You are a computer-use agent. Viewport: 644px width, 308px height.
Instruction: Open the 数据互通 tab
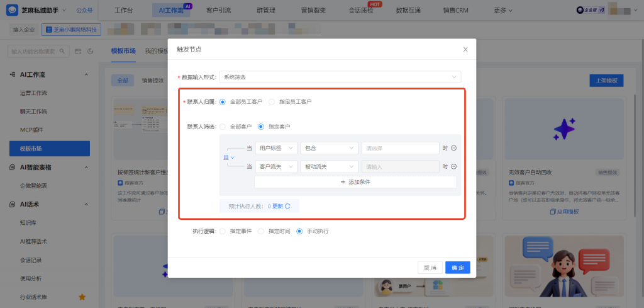pyautogui.click(x=408, y=10)
